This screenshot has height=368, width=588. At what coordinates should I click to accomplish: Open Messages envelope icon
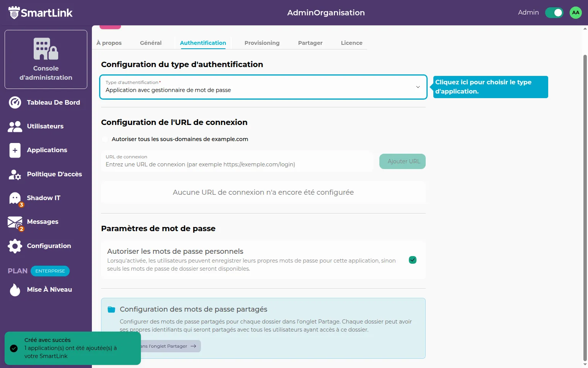point(15,222)
